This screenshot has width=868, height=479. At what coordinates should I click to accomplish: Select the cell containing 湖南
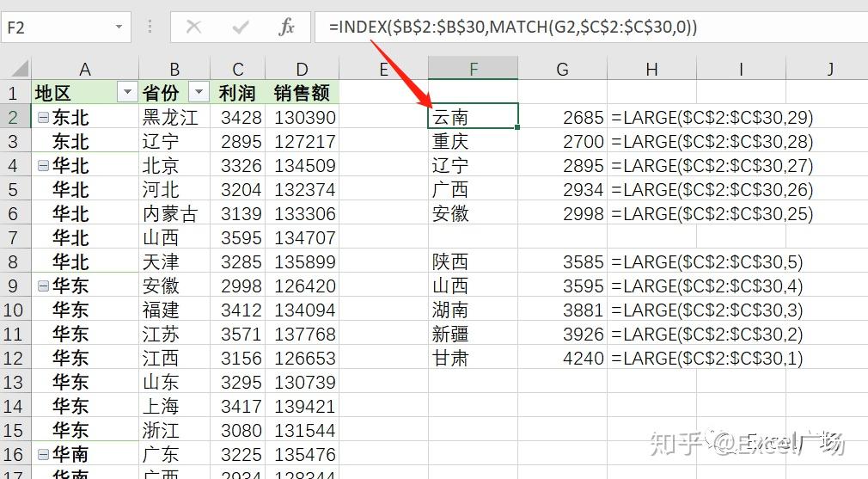coord(473,310)
